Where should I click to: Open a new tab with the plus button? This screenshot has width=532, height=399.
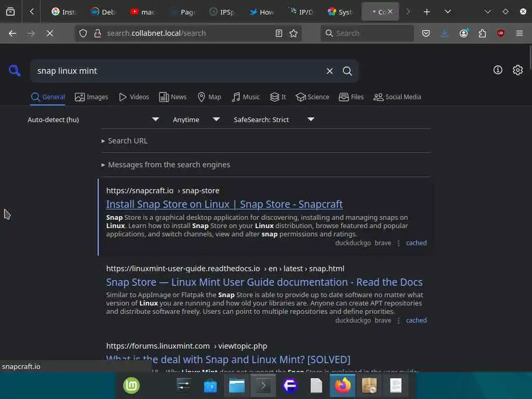click(427, 12)
